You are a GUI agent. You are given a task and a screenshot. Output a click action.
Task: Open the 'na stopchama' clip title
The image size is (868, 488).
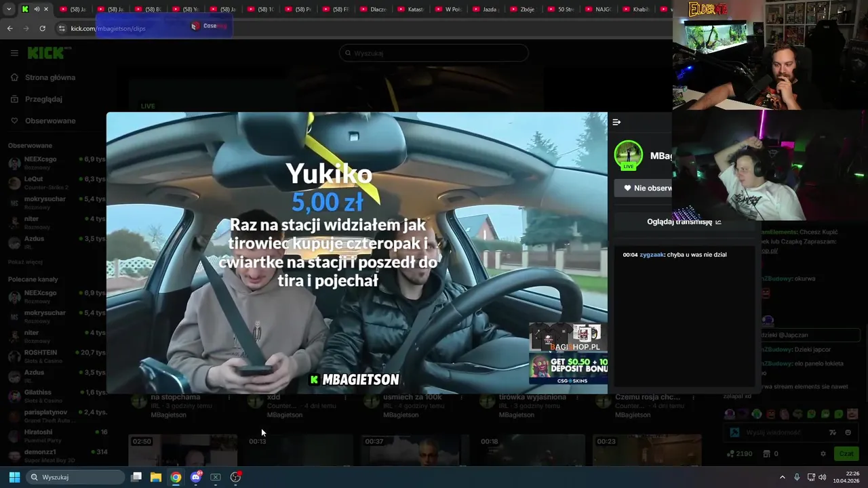click(175, 397)
